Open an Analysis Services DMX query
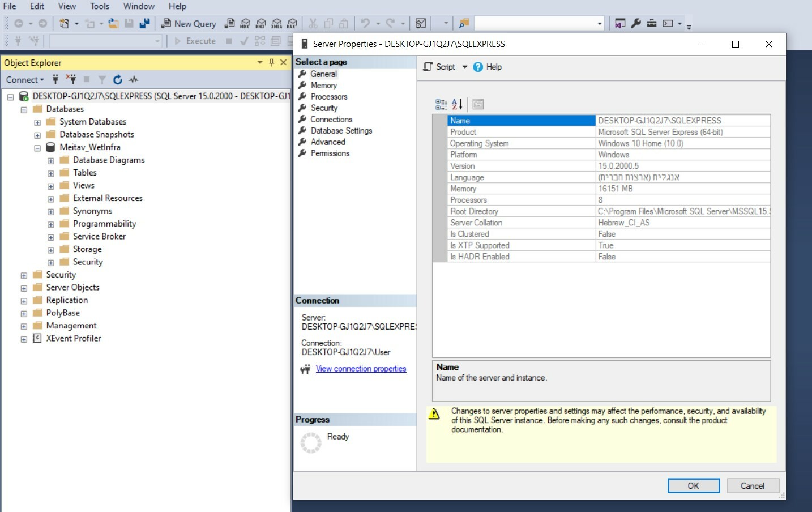812x512 pixels. [x=260, y=24]
